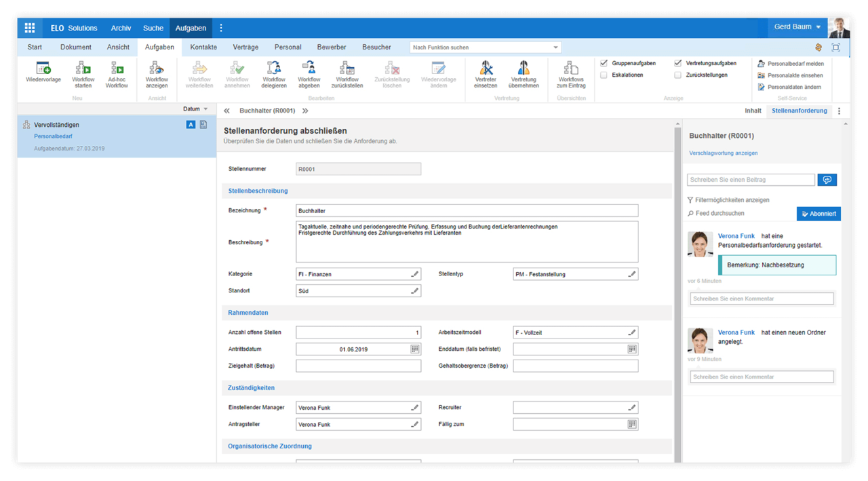Click the Abonniert button

(x=818, y=214)
